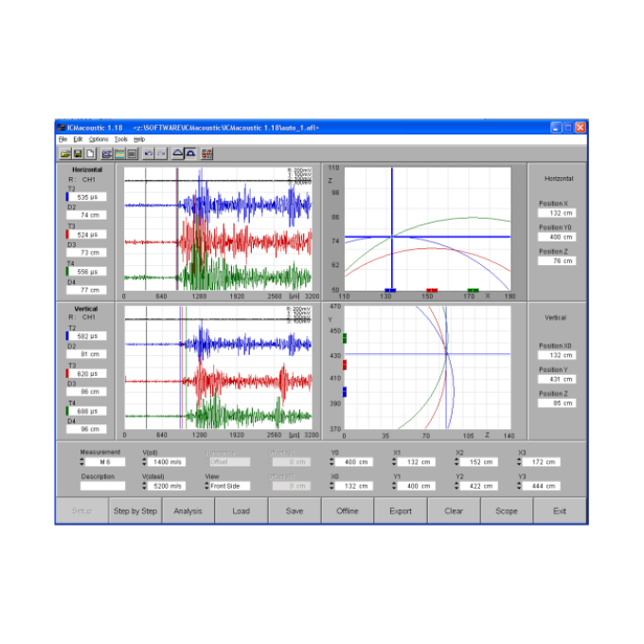Adjust the V(oil) 1400 m/s stepper arrows
Viewport: 644px width, 644px height.
146,462
